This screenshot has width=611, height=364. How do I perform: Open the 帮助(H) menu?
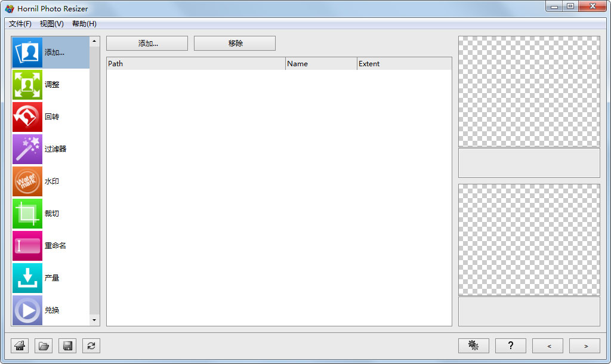pos(84,24)
